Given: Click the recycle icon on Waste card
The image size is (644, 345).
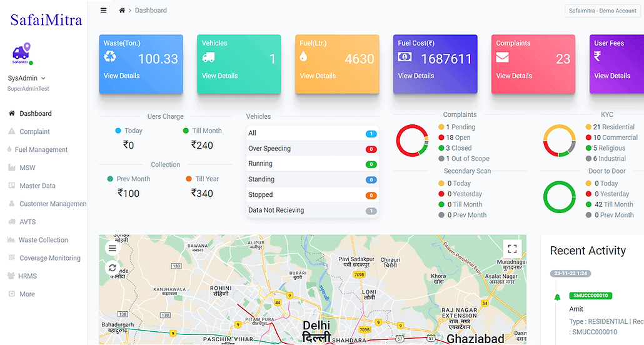Looking at the screenshot, I should (x=110, y=56).
